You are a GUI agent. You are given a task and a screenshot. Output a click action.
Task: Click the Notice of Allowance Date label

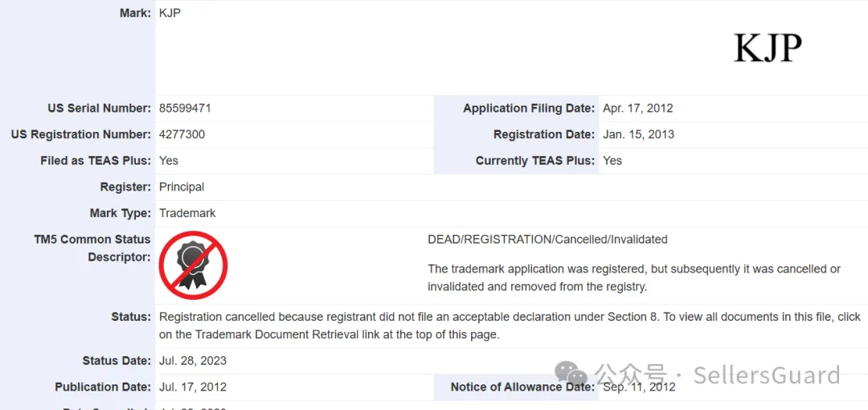(x=522, y=387)
